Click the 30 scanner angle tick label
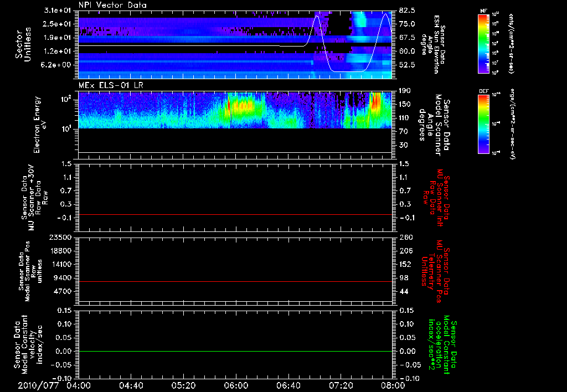Viewport: 567px width, 392px height. point(403,146)
